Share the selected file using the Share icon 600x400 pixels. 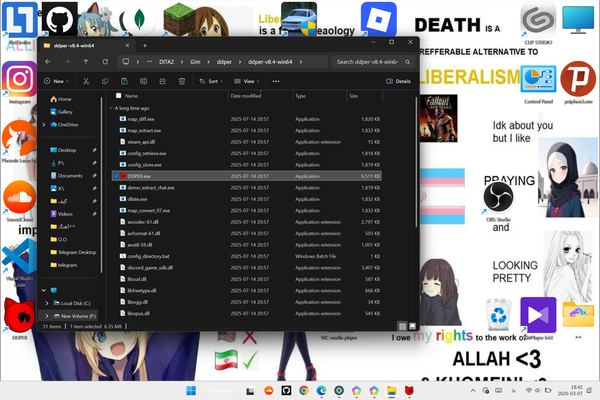163,81
